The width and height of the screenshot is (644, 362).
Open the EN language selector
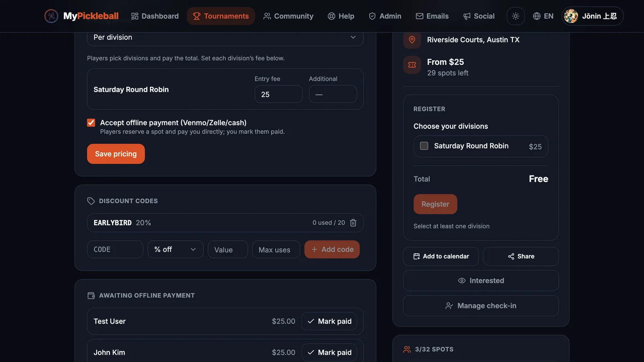pyautogui.click(x=543, y=16)
